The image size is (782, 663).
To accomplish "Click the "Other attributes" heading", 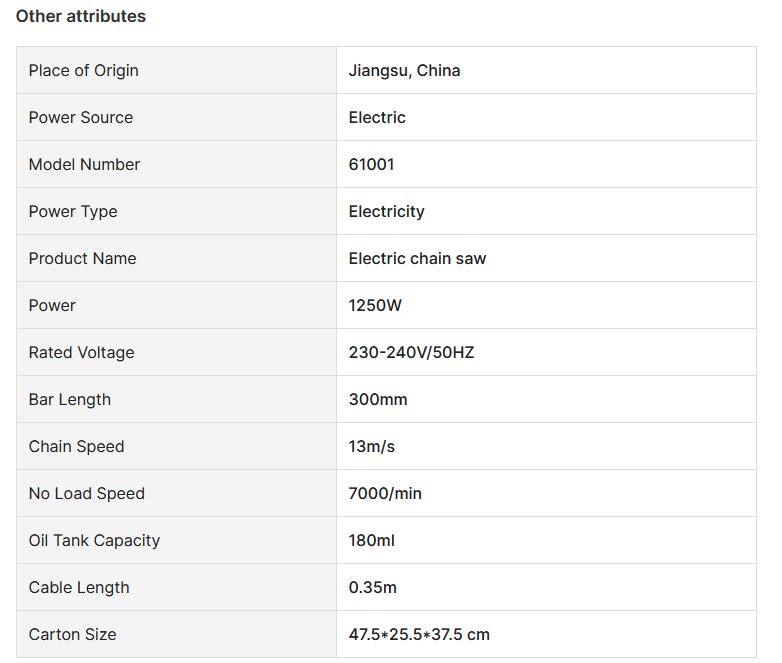I will [80, 16].
